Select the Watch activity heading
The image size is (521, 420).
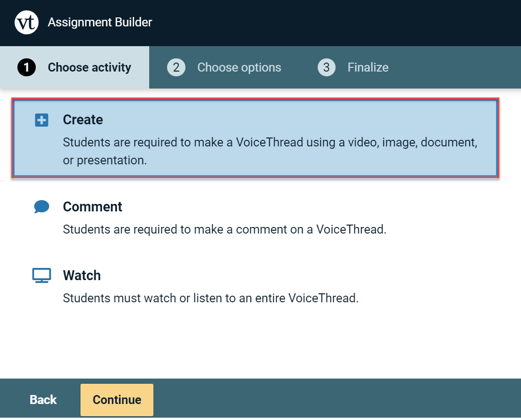(82, 275)
